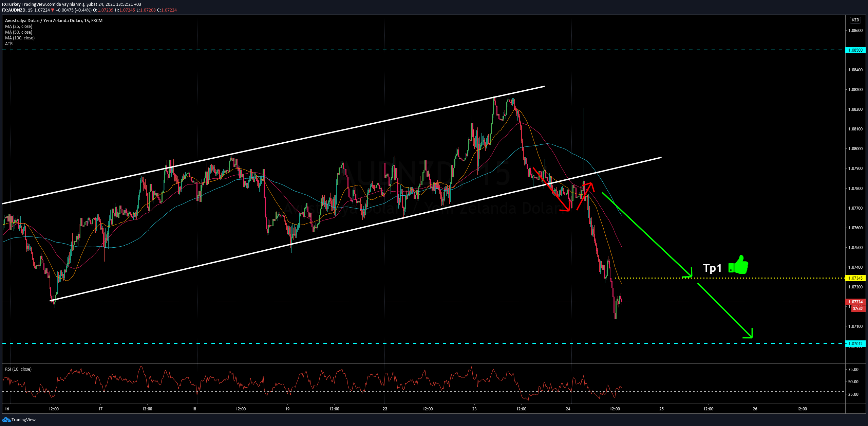Click the 1.08600 price axis label
The width and height of the screenshot is (868, 426).
click(855, 30)
